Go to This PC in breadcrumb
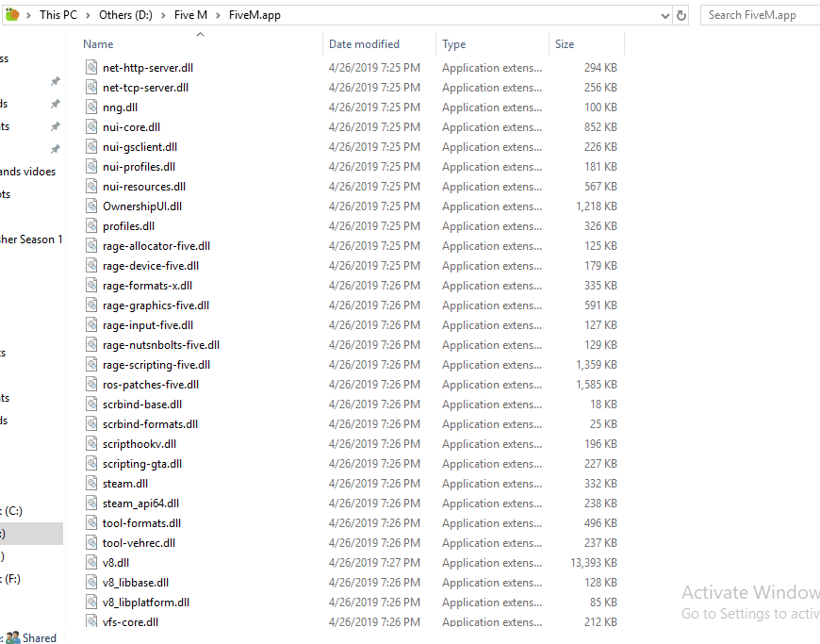 coord(58,15)
